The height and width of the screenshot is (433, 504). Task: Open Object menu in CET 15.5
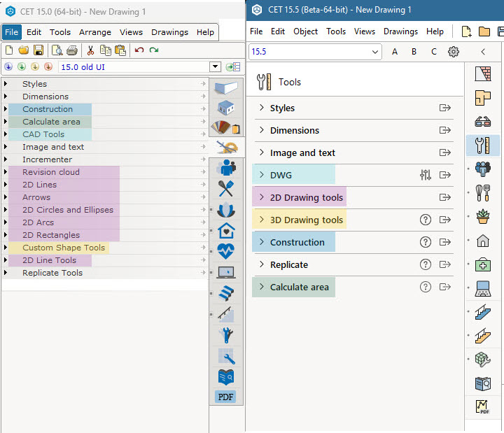[305, 31]
